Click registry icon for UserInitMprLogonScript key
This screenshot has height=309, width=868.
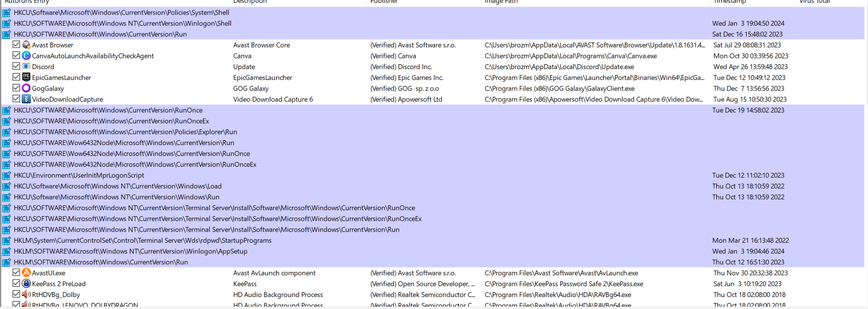click(x=6, y=176)
